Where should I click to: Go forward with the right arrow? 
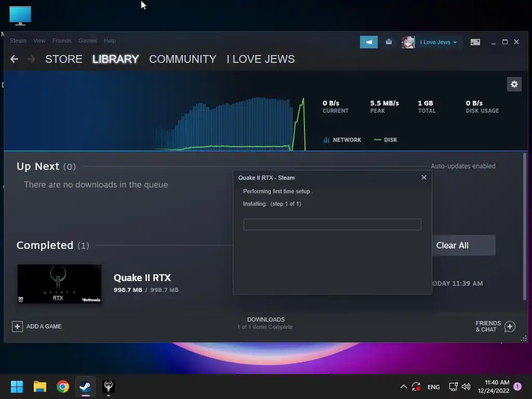[31, 59]
